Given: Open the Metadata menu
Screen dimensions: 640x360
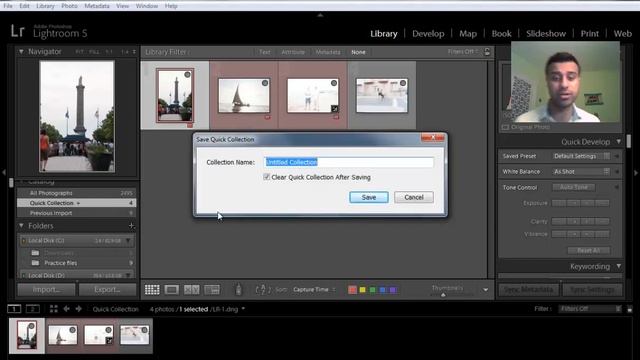Looking at the screenshot, I should pos(97,6).
